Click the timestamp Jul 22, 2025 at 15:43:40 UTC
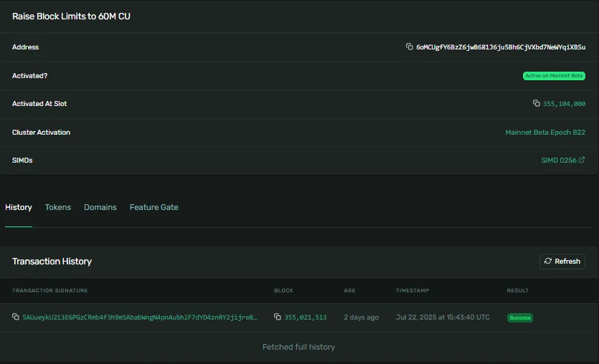 [x=443, y=317]
